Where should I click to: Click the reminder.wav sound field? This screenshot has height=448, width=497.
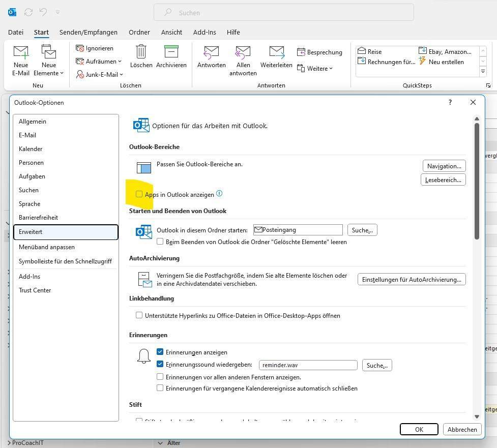point(308,365)
